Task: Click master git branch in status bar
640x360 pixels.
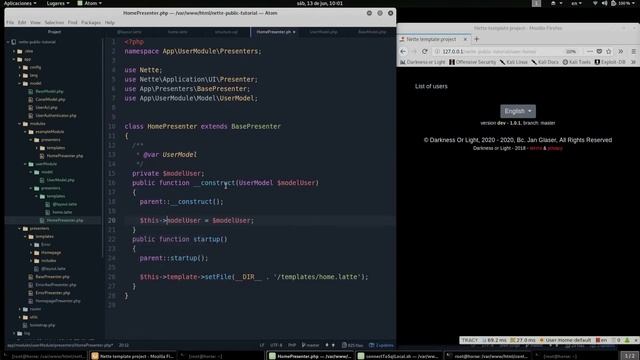Action: [x=310, y=345]
